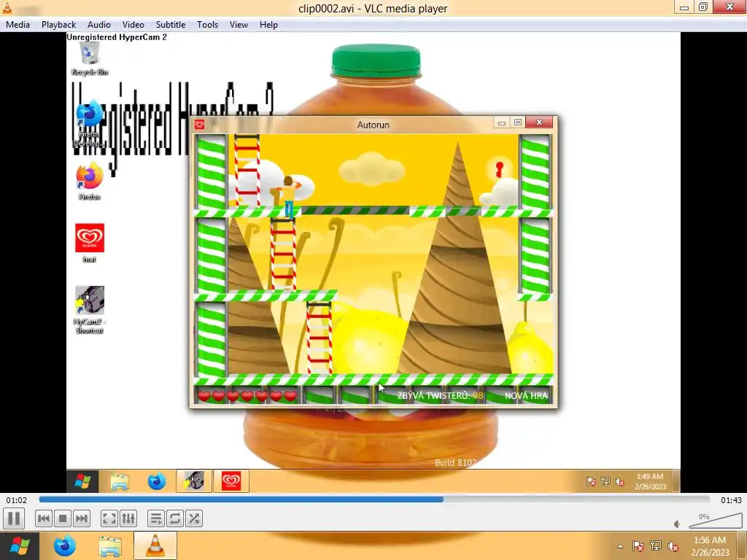Open the Media menu

(18, 25)
